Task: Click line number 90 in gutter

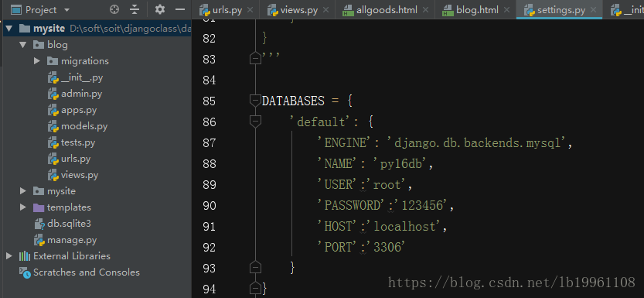Action: (x=210, y=206)
